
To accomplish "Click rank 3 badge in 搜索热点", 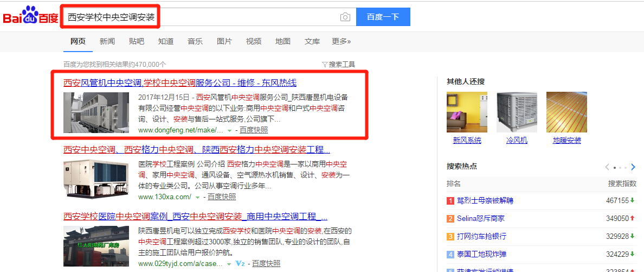I will (x=450, y=236).
